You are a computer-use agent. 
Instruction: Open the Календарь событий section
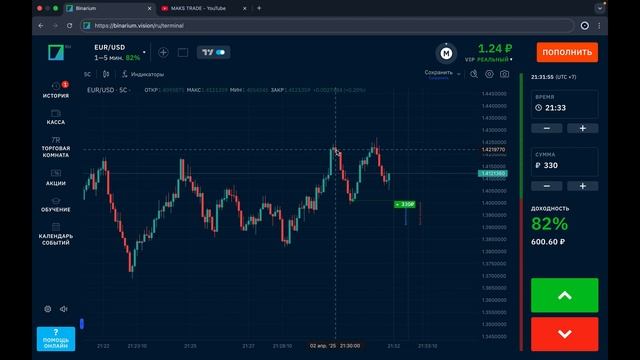(x=56, y=234)
